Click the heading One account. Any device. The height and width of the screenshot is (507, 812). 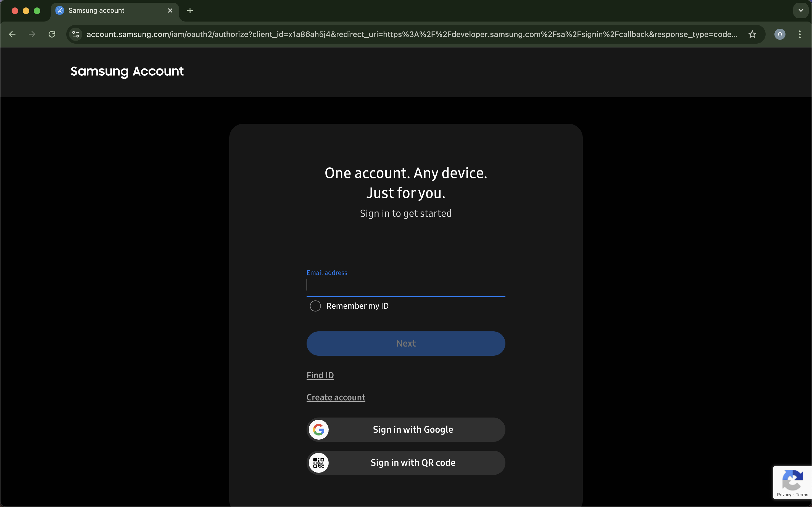406,173
